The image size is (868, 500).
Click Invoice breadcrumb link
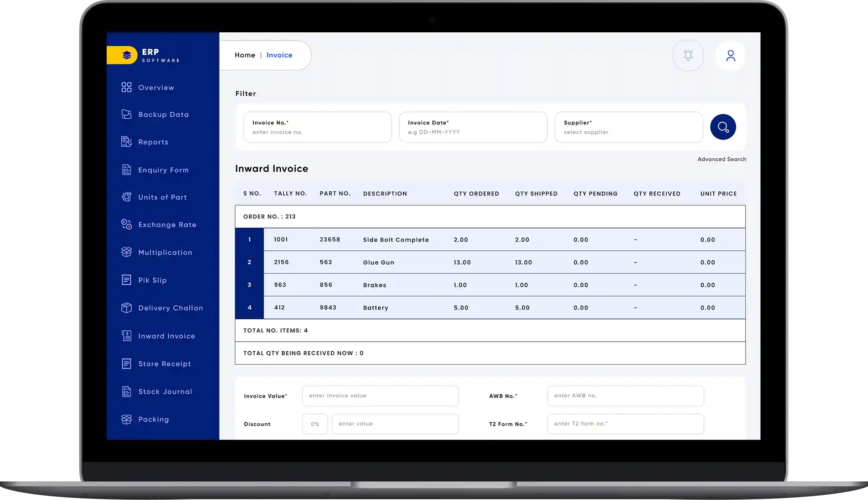[x=279, y=55]
